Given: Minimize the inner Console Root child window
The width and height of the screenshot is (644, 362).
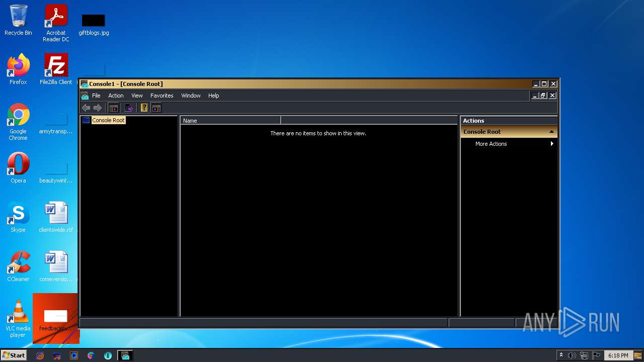Looking at the screenshot, I should (x=534, y=96).
